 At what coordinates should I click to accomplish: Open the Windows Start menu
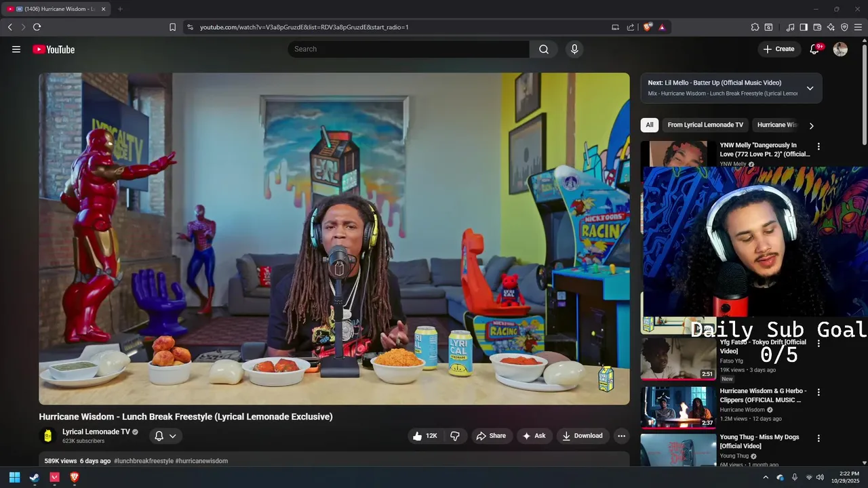pos(14,477)
